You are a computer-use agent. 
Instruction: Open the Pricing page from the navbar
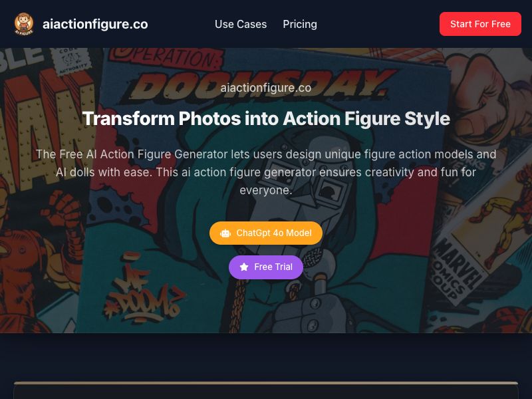(x=300, y=24)
